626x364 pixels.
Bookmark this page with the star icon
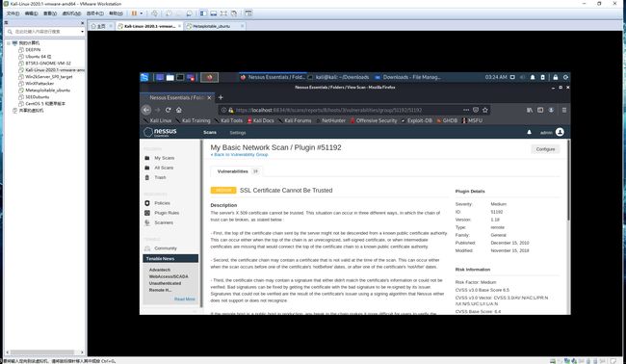point(485,110)
